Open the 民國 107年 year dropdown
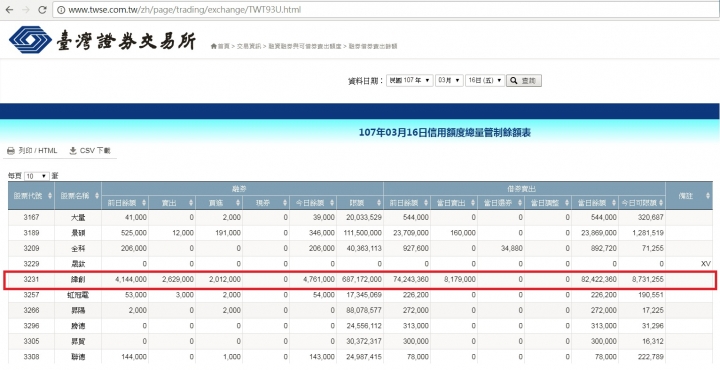 point(409,80)
